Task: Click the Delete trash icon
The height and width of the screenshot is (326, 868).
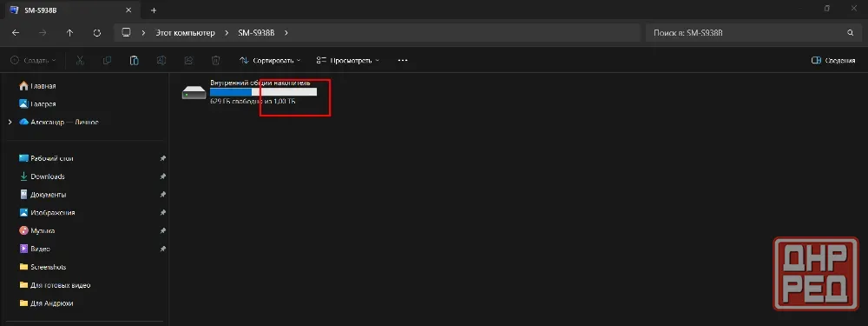Action: click(216, 61)
